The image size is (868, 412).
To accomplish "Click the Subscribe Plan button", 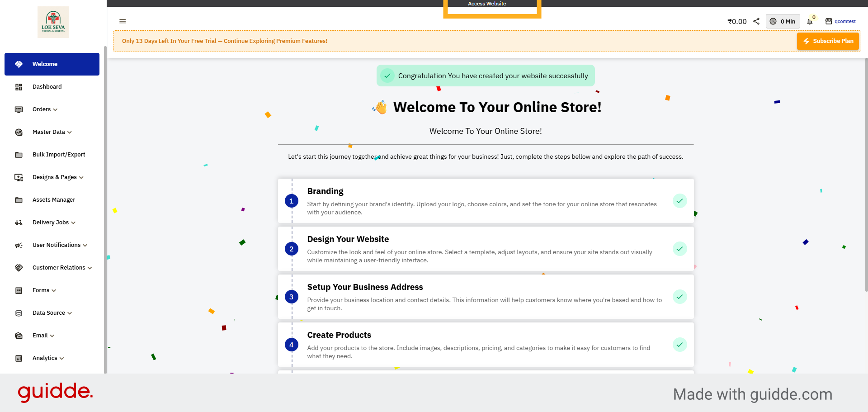I will pyautogui.click(x=828, y=41).
